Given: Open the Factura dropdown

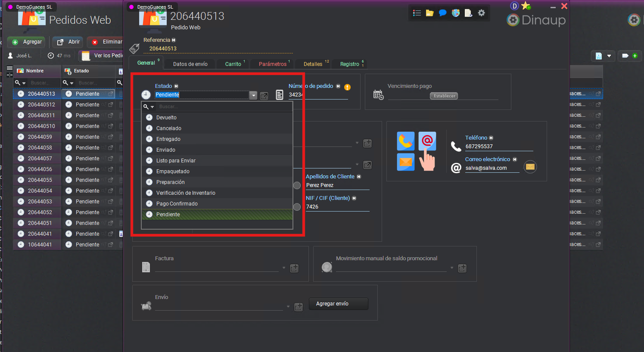Looking at the screenshot, I should [x=283, y=268].
